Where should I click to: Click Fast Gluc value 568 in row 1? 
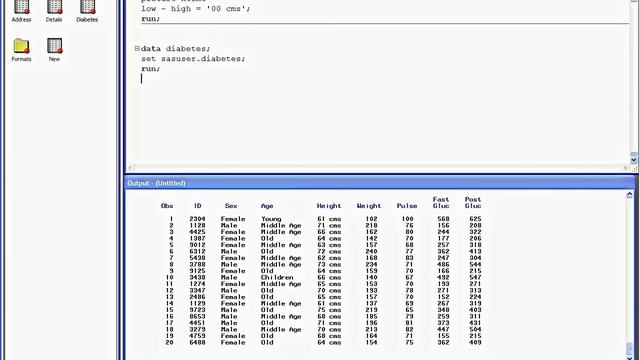pos(443,219)
